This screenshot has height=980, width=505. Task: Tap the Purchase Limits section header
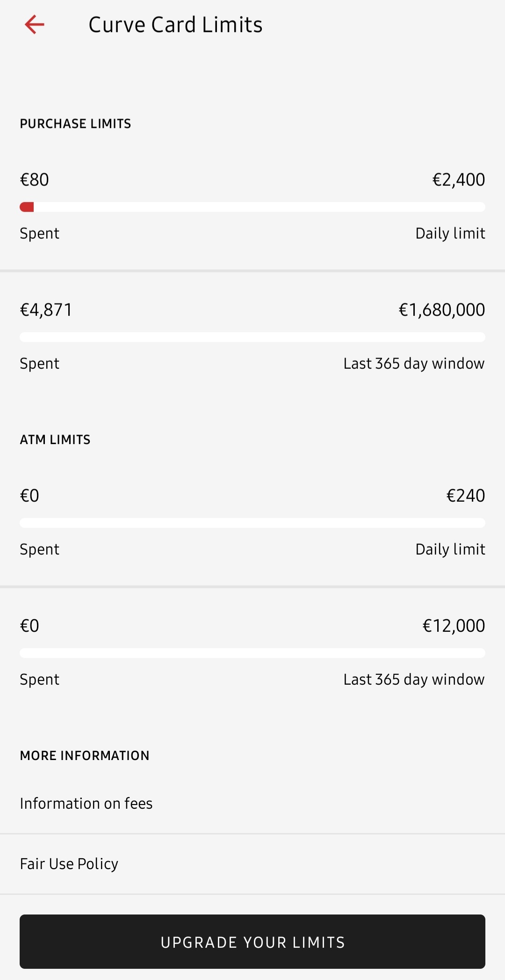(75, 124)
